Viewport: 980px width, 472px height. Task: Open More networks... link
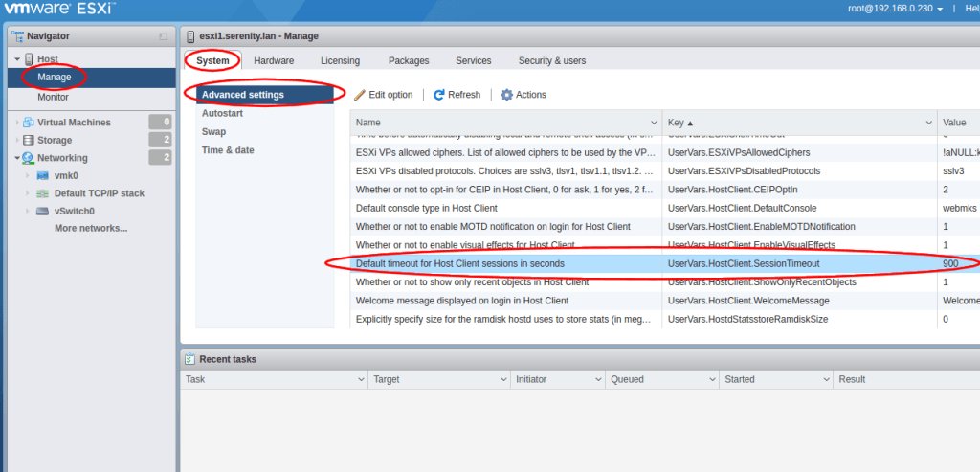click(x=91, y=228)
